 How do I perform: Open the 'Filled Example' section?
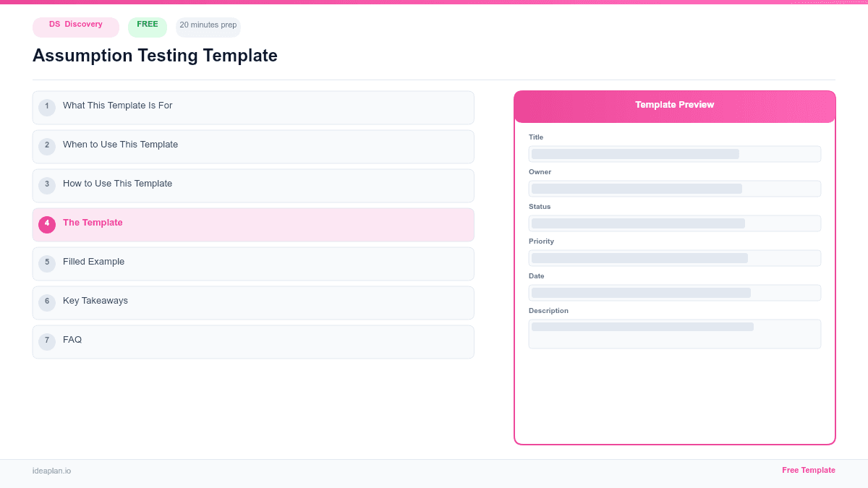(93, 263)
